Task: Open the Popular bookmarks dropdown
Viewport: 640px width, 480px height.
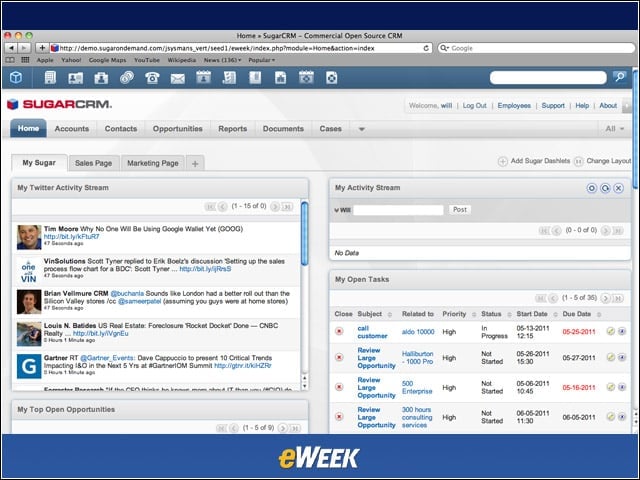Action: [x=262, y=60]
